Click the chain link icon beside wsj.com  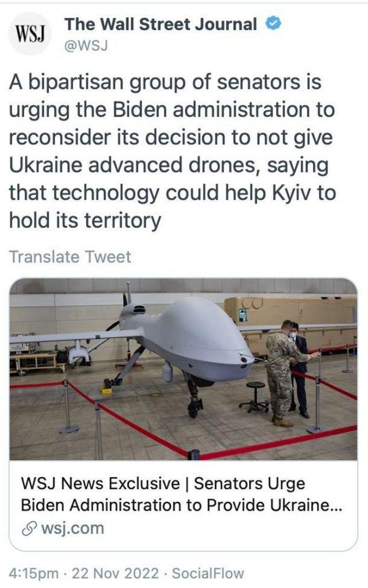click(x=29, y=529)
